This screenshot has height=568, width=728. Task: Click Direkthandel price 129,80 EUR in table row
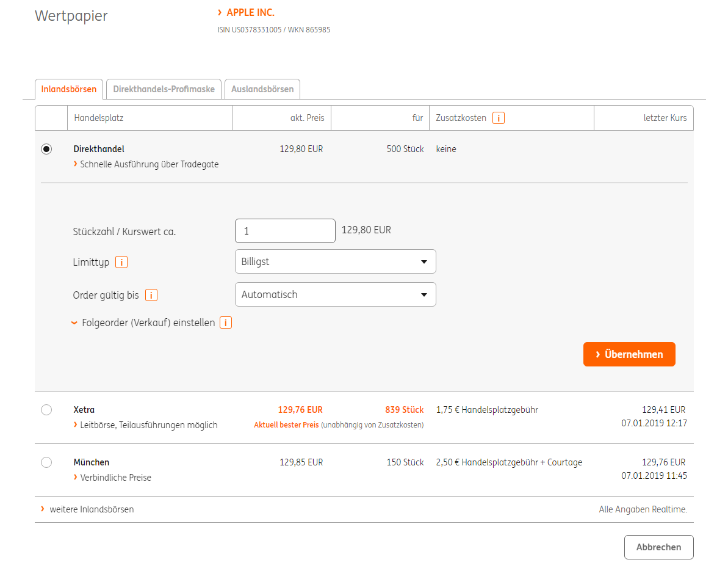(x=301, y=149)
